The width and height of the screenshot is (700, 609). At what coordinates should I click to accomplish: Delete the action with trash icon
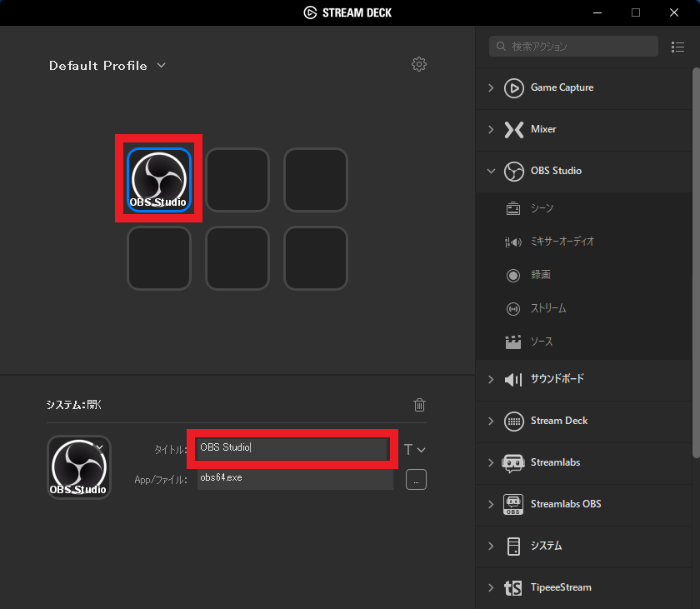tap(419, 405)
